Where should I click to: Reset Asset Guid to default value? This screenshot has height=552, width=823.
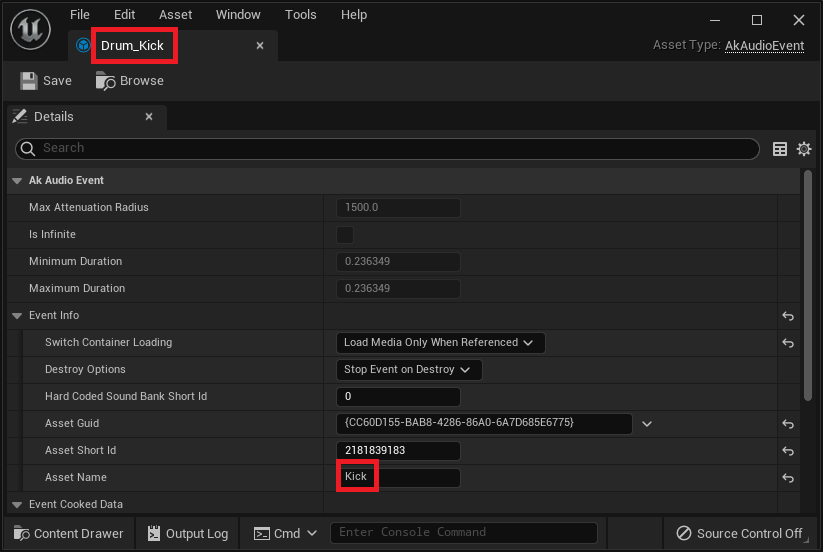point(788,424)
